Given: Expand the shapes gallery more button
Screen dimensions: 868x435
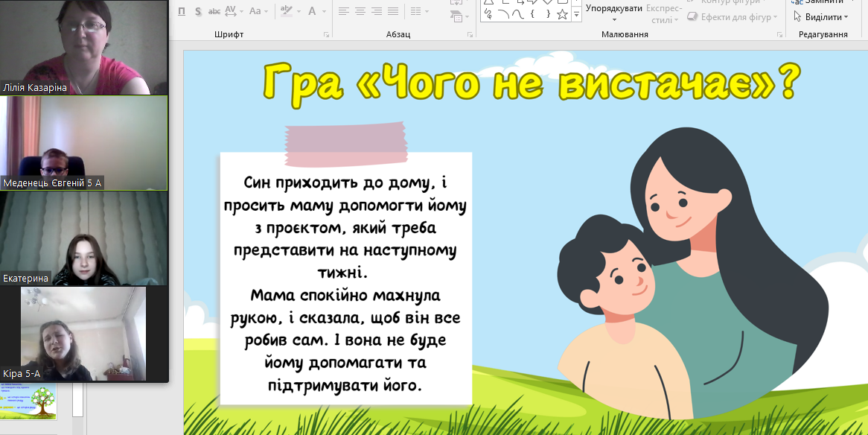Looking at the screenshot, I should pyautogui.click(x=576, y=15).
